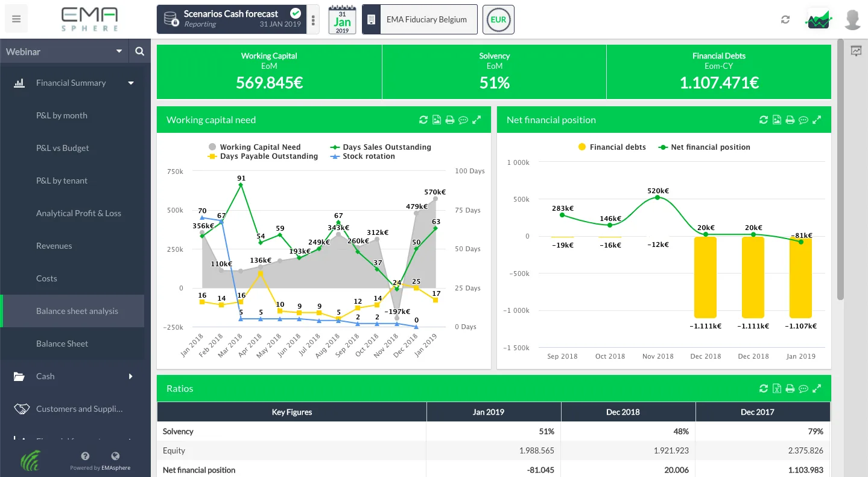The width and height of the screenshot is (868, 477).
Task: Add a comment on Working capital need
Action: pos(463,120)
